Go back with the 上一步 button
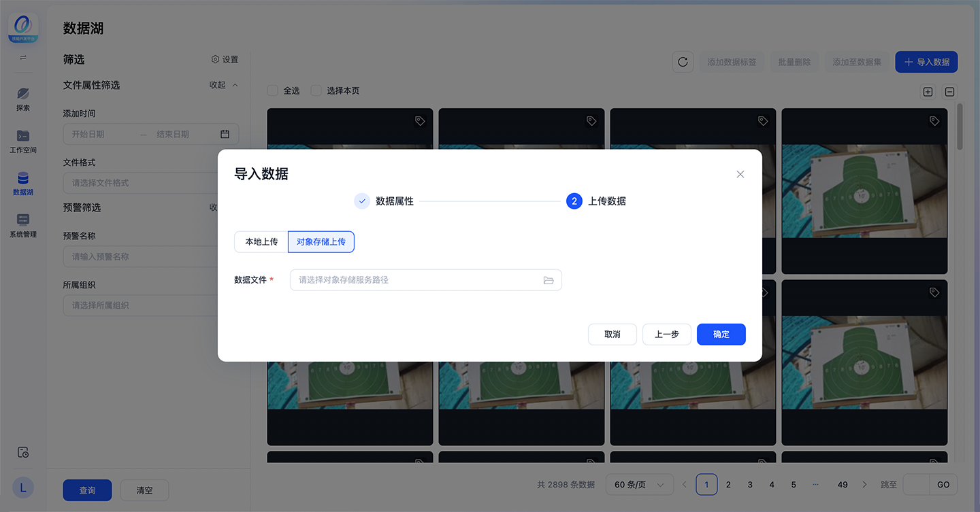The width and height of the screenshot is (980, 512). 667,335
